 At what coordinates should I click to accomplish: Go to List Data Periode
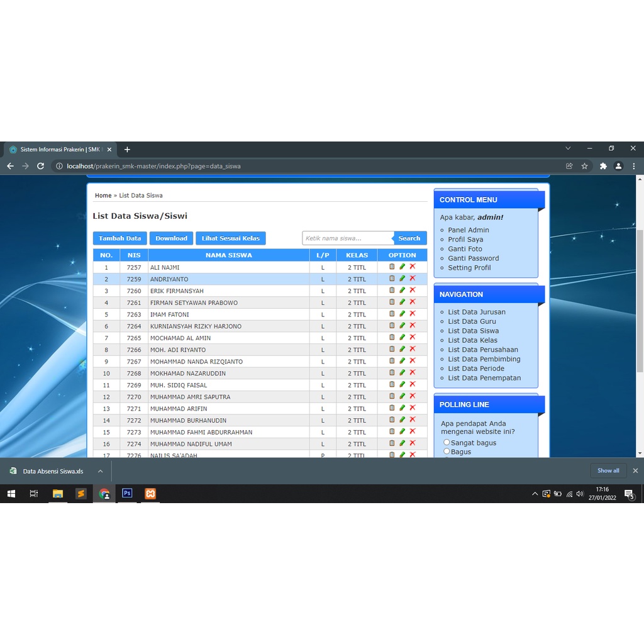pos(475,369)
